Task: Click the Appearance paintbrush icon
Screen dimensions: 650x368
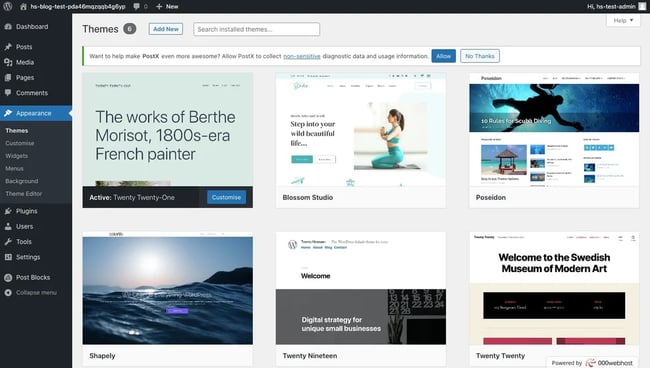Action: (8, 113)
